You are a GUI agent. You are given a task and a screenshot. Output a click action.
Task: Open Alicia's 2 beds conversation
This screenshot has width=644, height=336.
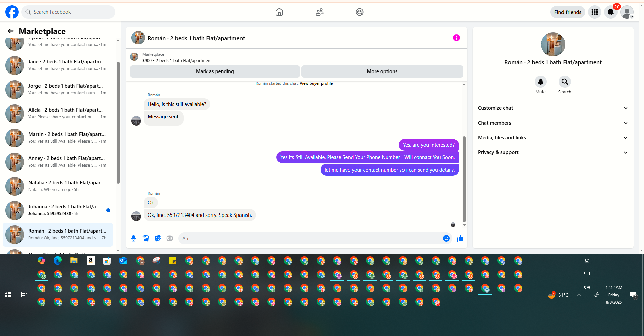coord(58,113)
